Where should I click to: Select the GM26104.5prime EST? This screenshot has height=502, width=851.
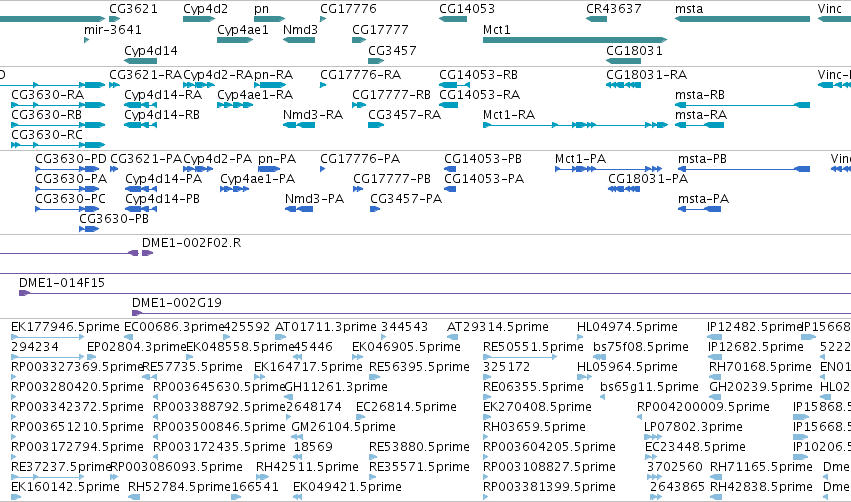295,437
